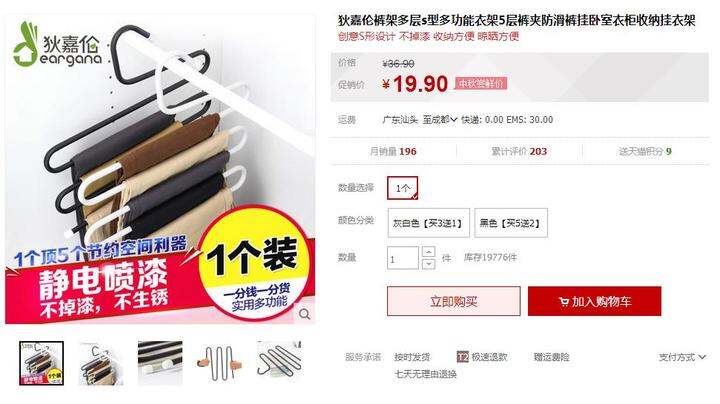
Task: Open the 累计评价 203 reviews tab
Action: 519,152
